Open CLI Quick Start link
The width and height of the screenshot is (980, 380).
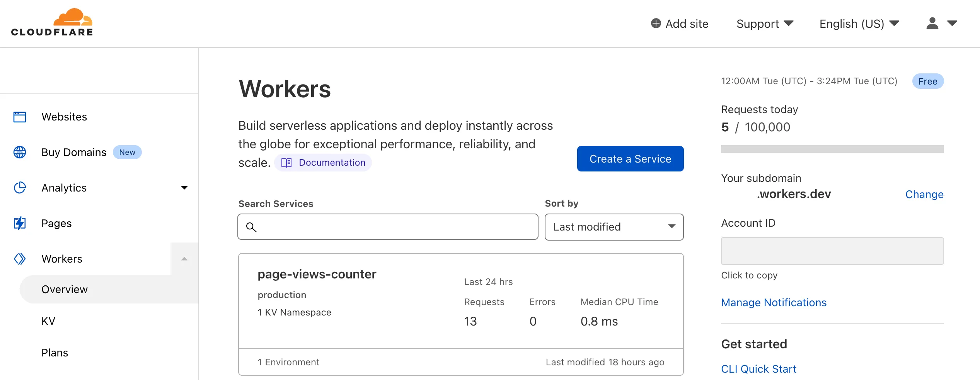[758, 369]
